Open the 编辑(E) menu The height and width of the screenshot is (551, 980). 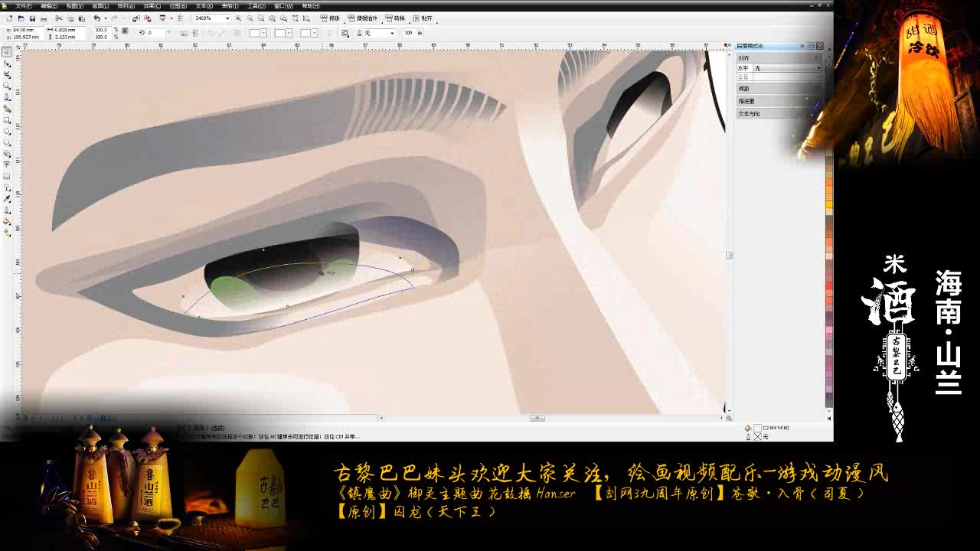tap(49, 6)
